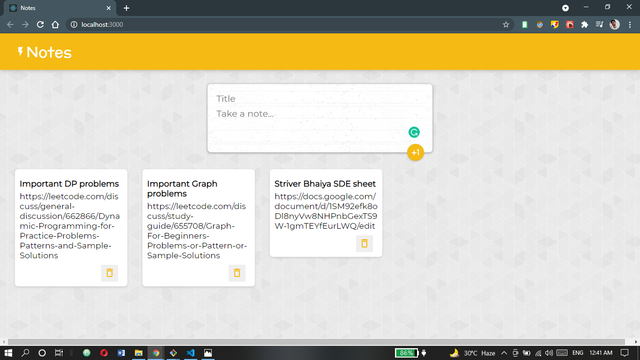Open Task View in taskbar

pyautogui.click(x=59, y=353)
